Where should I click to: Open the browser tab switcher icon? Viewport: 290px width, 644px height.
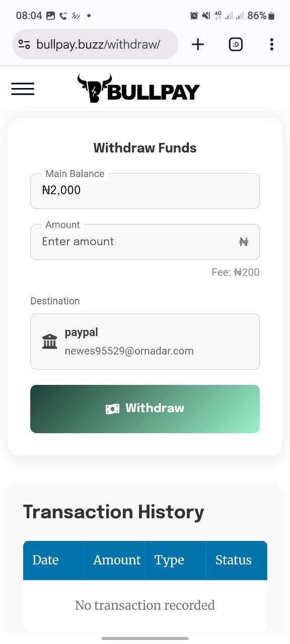click(x=235, y=44)
